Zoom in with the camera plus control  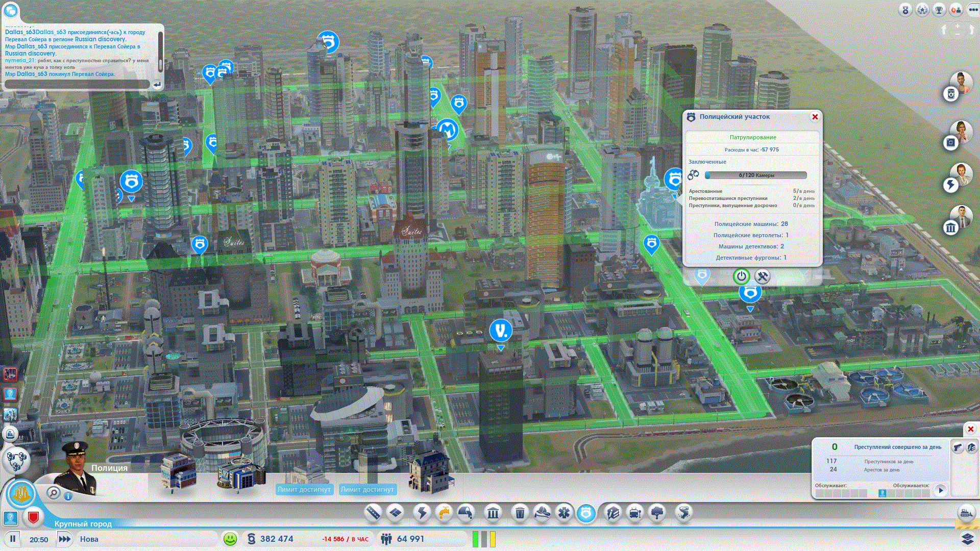click(958, 26)
